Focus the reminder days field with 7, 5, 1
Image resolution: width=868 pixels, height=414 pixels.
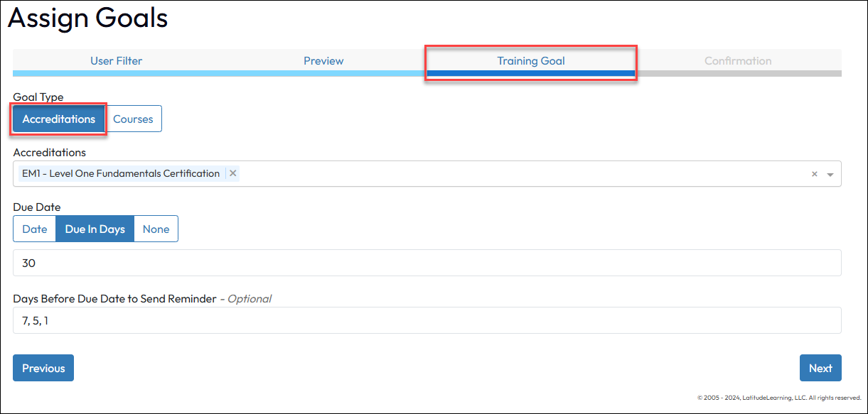[x=427, y=320]
